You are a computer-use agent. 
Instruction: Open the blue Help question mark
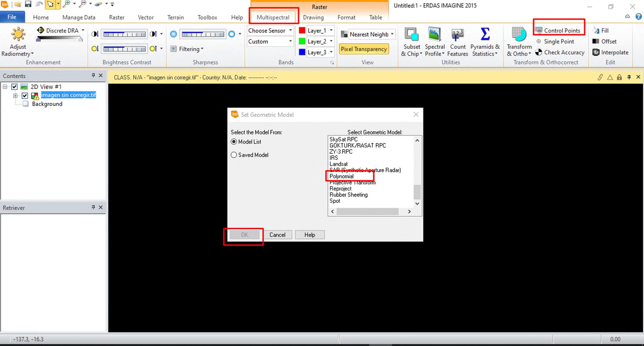pos(639,17)
